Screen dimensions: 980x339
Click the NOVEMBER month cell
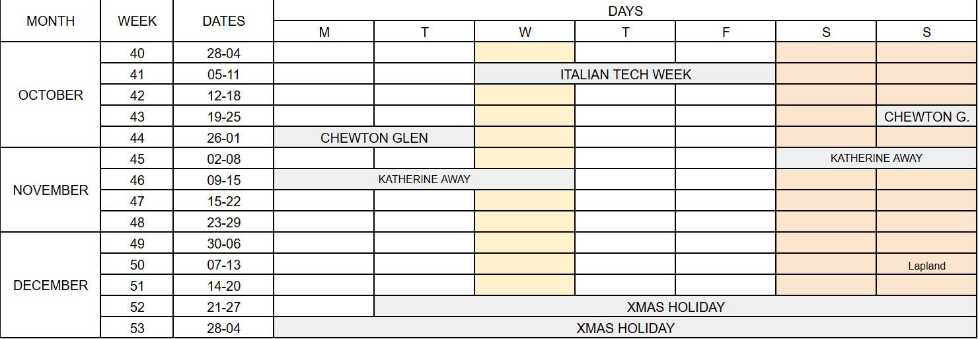click(51, 190)
